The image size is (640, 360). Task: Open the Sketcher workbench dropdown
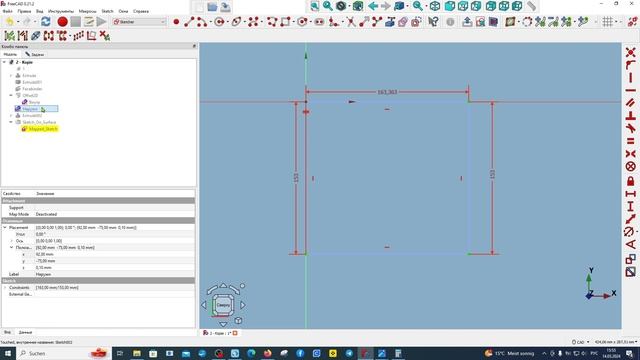[x=140, y=22]
